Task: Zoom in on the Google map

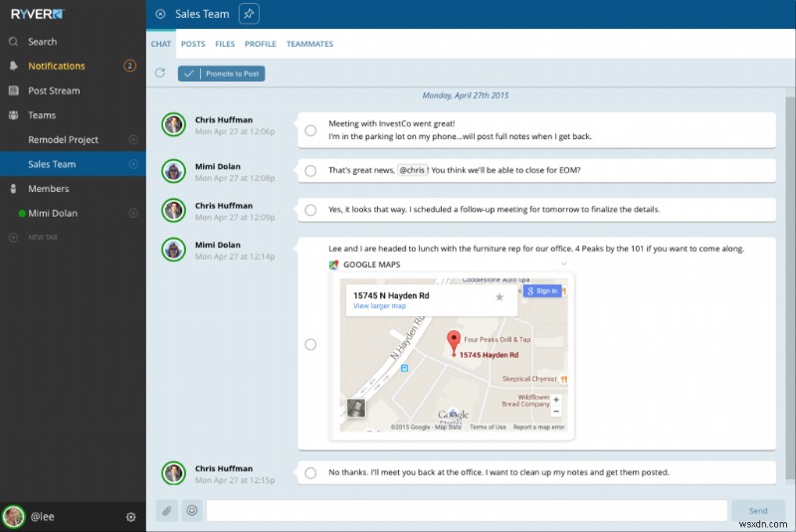Action: coord(555,400)
